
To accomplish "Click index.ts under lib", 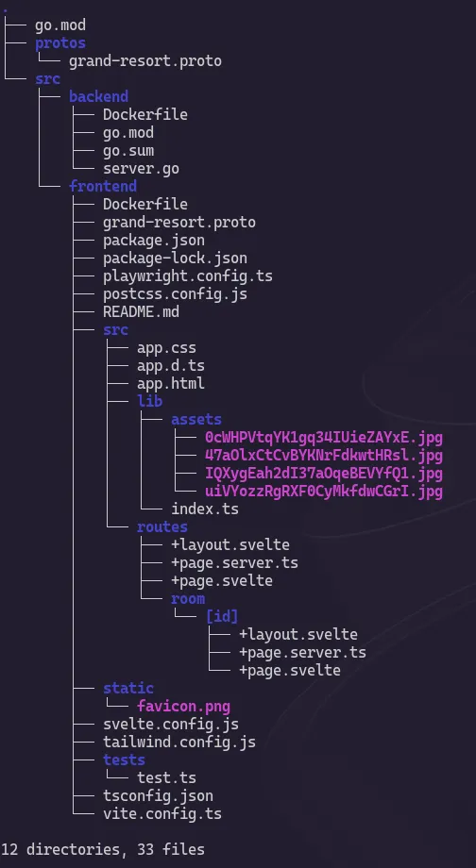I will (x=205, y=509).
